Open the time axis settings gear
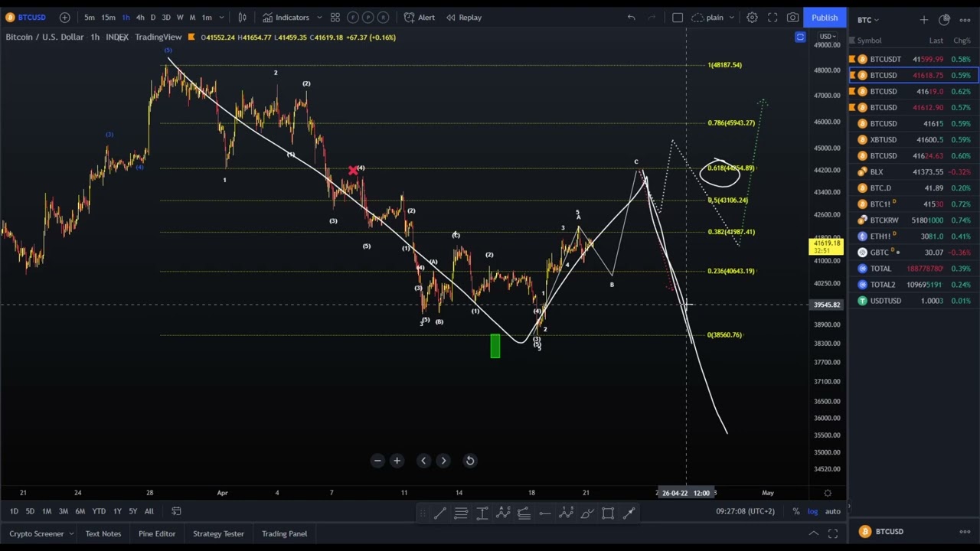 pos(828,493)
